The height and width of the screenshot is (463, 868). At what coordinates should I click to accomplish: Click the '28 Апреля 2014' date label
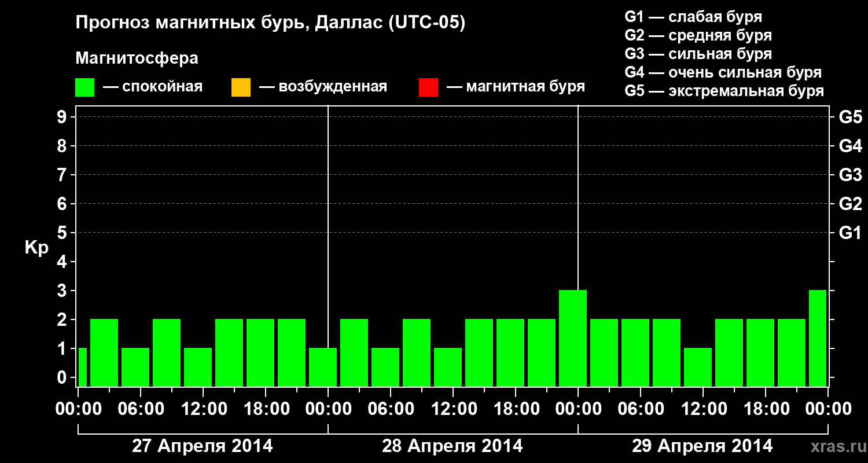pos(453,446)
